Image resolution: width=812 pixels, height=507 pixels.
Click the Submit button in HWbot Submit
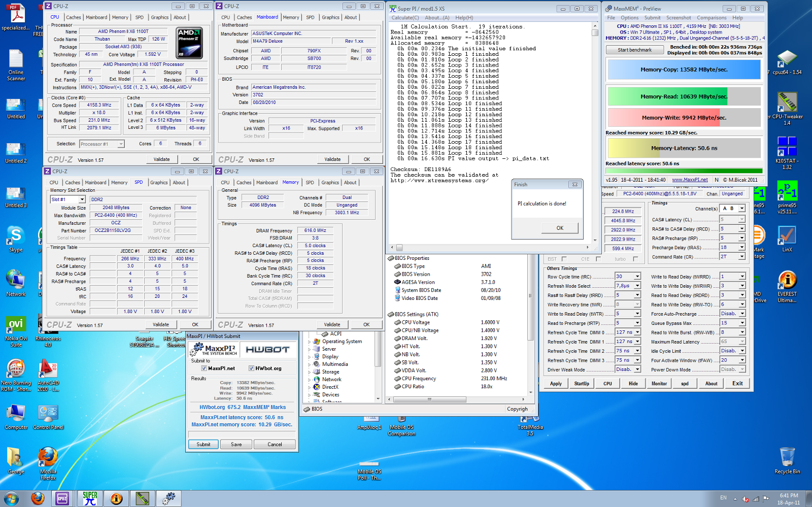pos(204,444)
